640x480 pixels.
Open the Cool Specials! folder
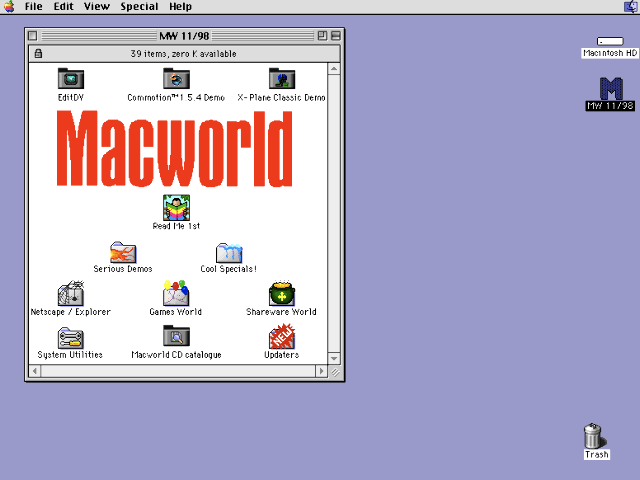pos(229,253)
